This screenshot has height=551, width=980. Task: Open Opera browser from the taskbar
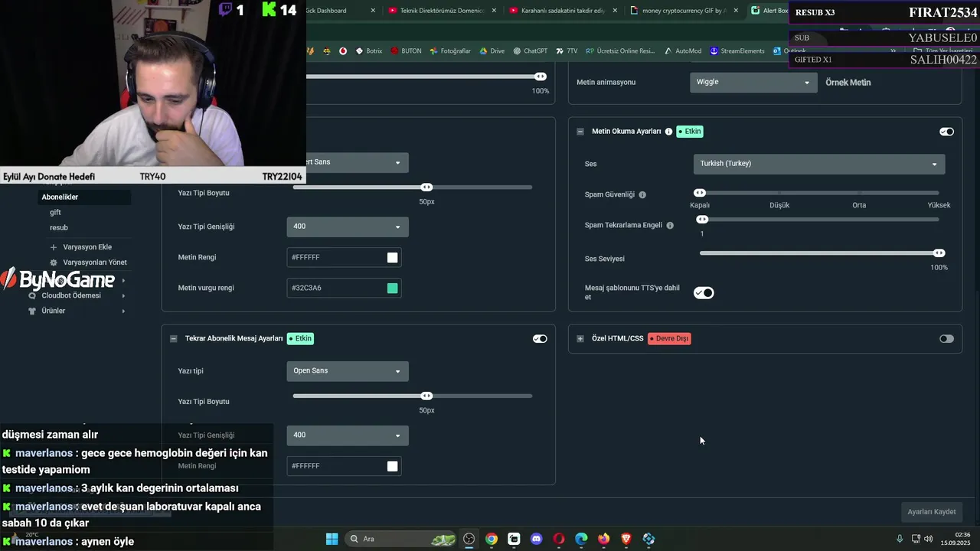[x=559, y=539]
